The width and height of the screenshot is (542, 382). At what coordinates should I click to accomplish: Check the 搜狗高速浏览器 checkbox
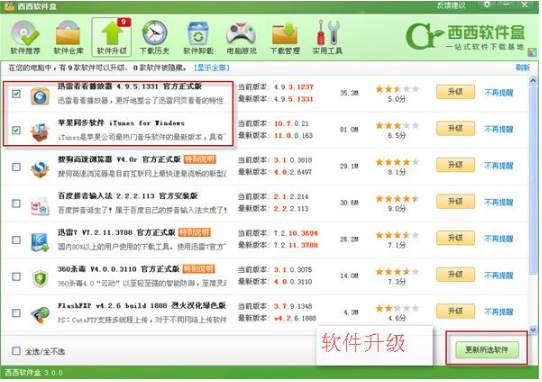[x=16, y=167]
